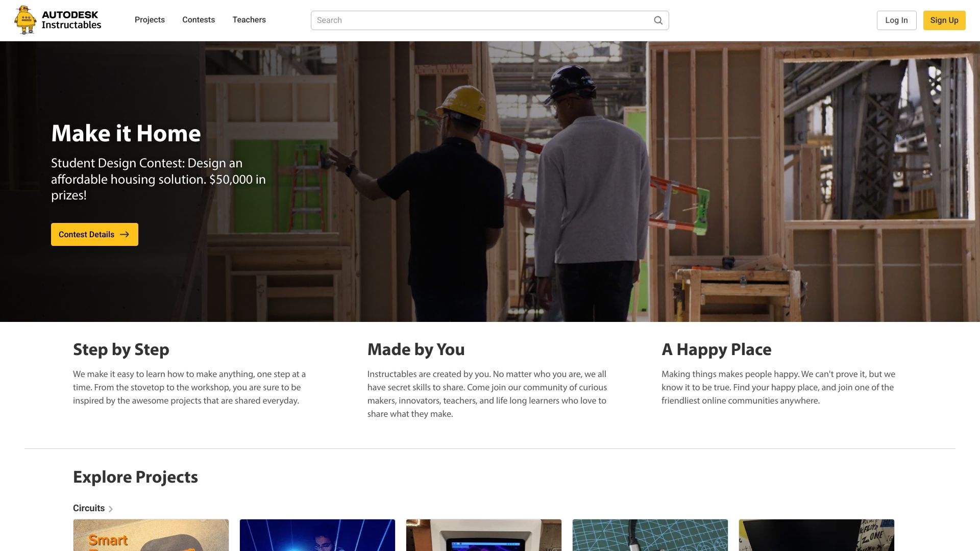This screenshot has height=551, width=980.
Task: Click the Log In button
Action: coord(896,20)
